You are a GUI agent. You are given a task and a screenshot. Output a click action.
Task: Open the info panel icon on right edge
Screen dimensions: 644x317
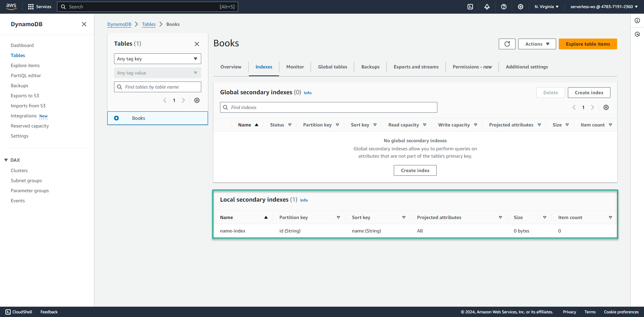coord(637,20)
